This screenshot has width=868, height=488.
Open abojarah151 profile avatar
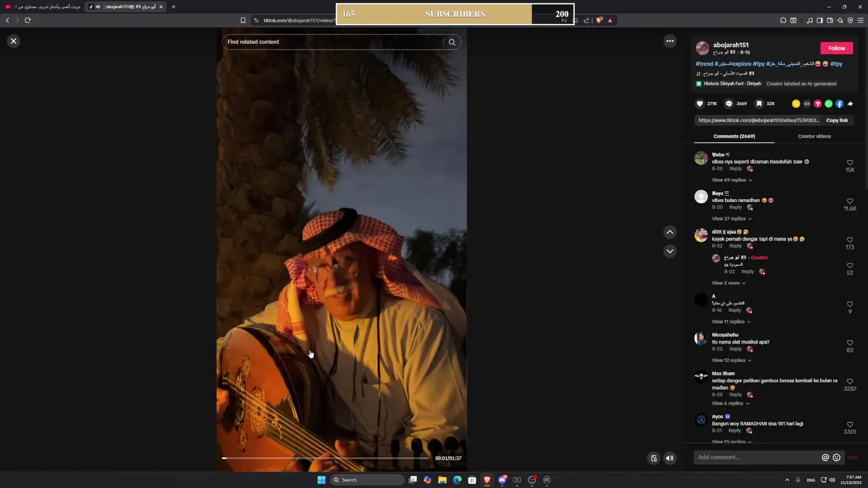coord(703,48)
